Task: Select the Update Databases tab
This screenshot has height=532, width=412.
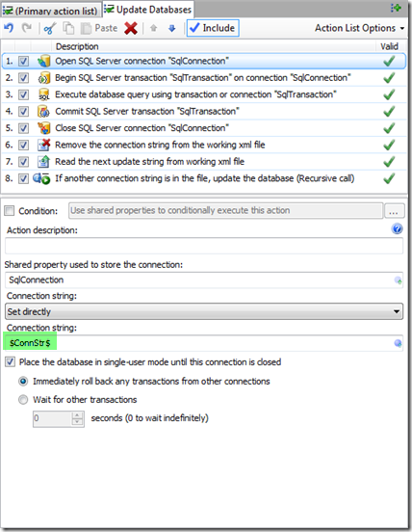Action: (x=148, y=10)
